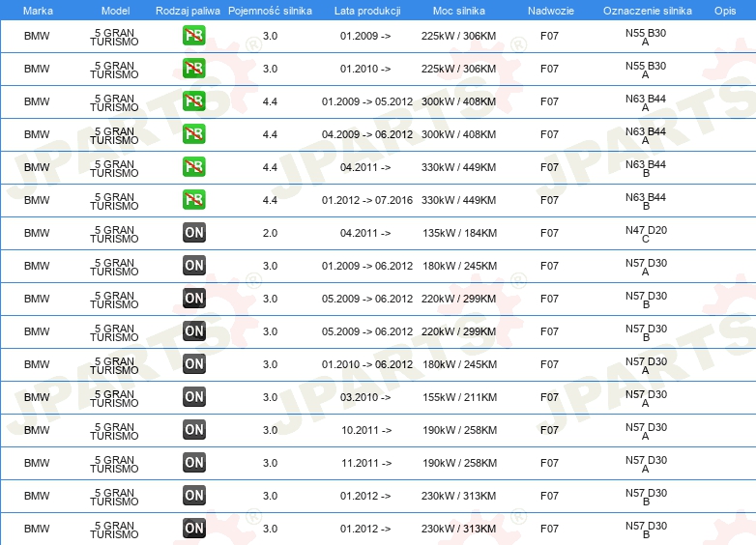Click ON diesel icon in the 11.2011 row
This screenshot has height=545, width=756.
tap(194, 462)
